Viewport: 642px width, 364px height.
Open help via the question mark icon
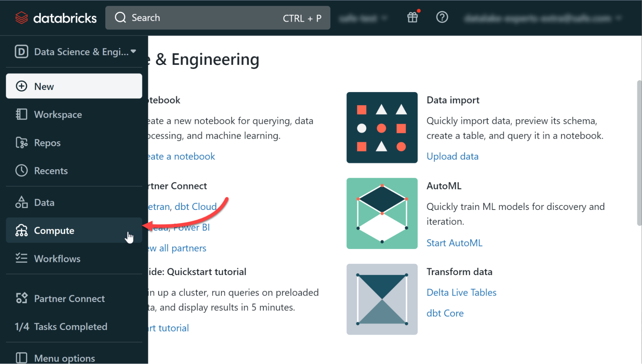(442, 17)
